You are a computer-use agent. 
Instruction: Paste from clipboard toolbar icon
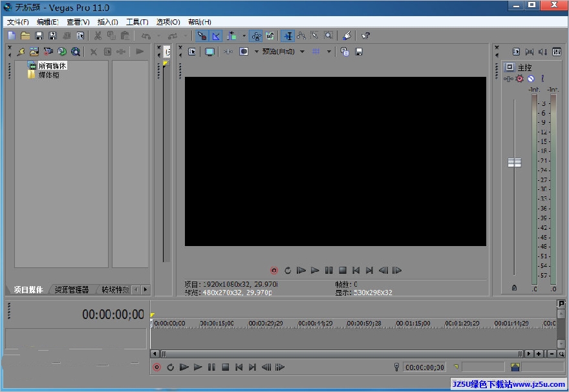(x=125, y=36)
